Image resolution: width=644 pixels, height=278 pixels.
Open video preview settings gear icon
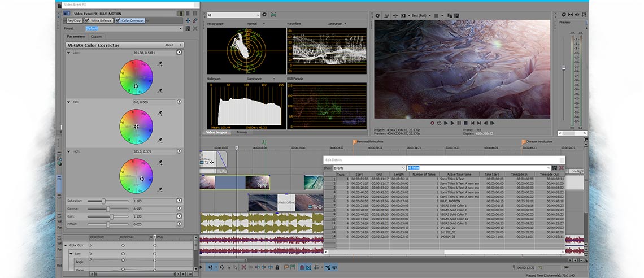tap(378, 15)
